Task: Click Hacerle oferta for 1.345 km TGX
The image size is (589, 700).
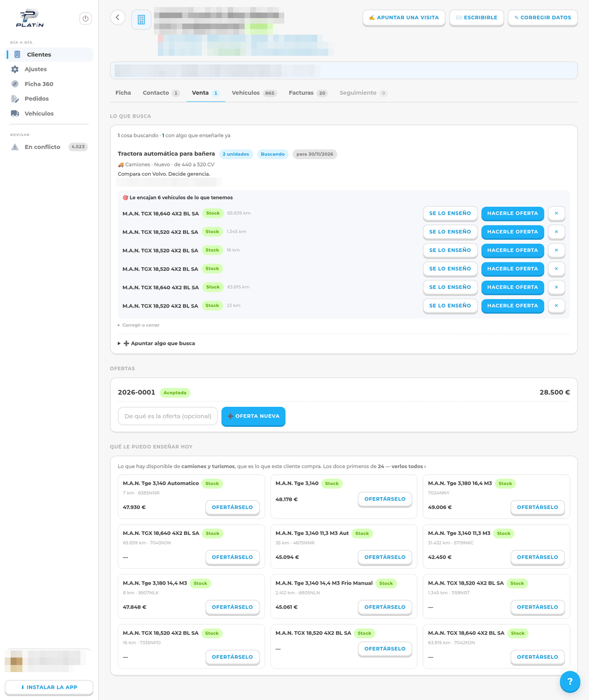Action: (512, 232)
